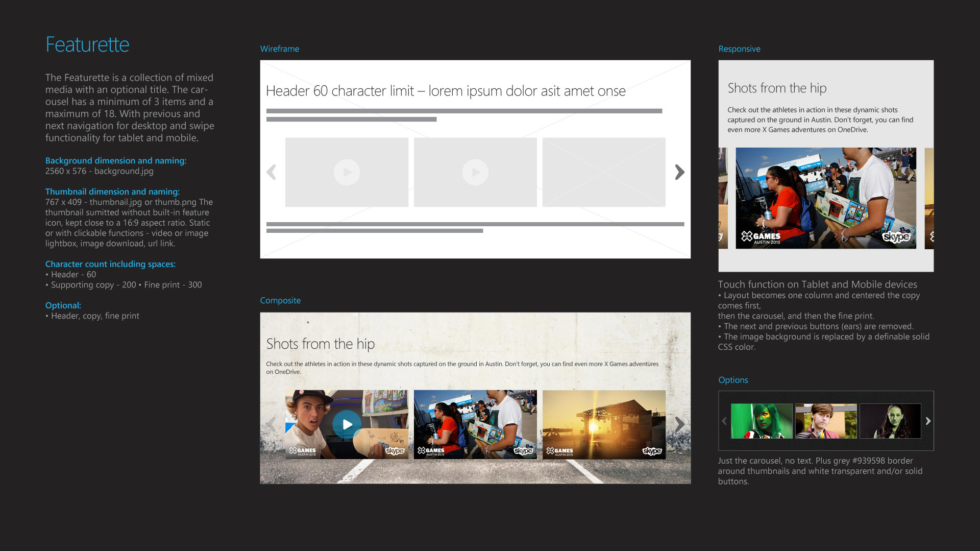Select the empty third wireframe placeholder
Screen dimensions: 980x551
(603, 172)
